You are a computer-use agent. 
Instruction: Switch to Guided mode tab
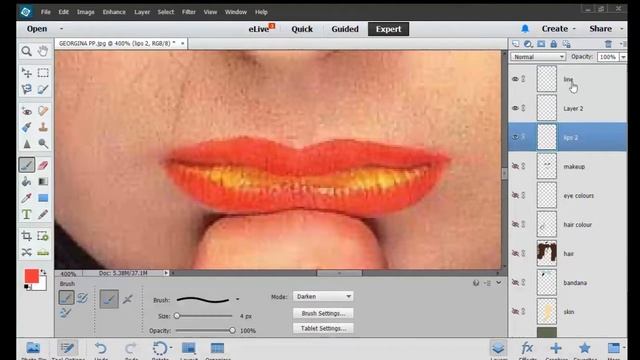click(345, 29)
